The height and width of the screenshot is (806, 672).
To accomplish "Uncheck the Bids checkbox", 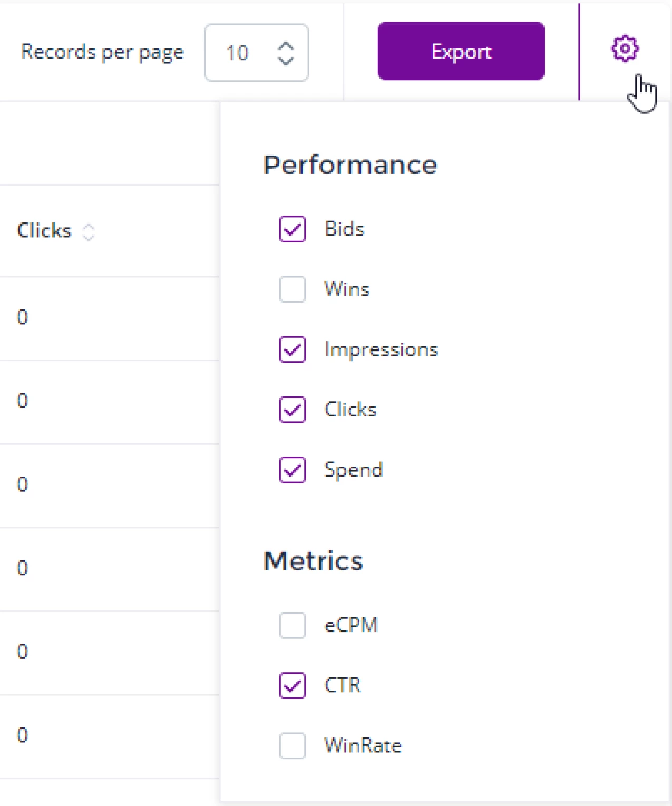I will click(x=292, y=229).
